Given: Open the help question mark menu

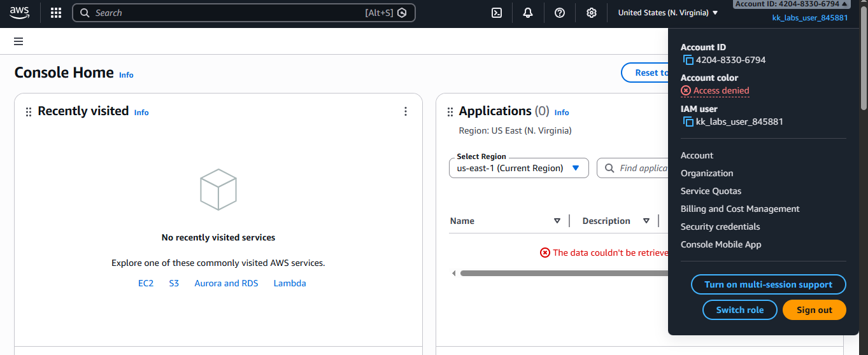Looking at the screenshot, I should point(560,13).
